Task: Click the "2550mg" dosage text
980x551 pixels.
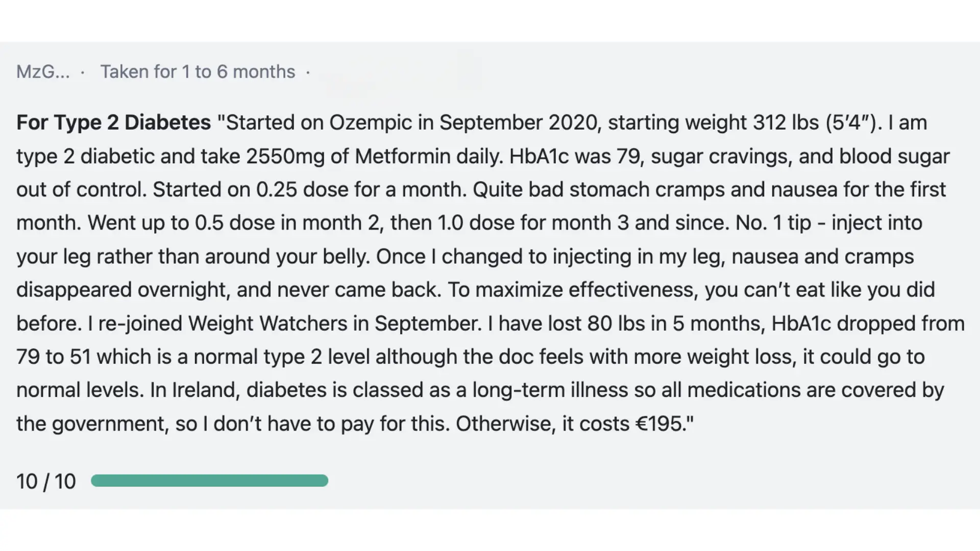Action: point(285,157)
